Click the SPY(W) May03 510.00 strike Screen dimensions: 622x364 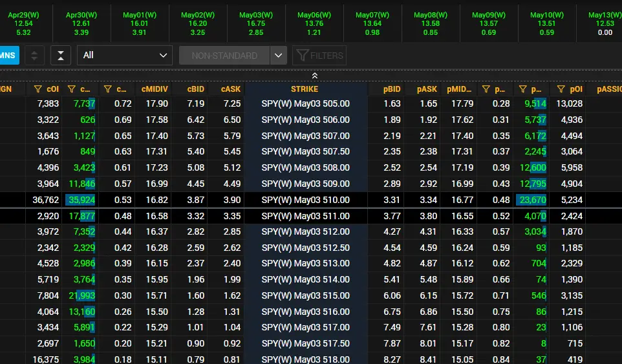tap(305, 200)
